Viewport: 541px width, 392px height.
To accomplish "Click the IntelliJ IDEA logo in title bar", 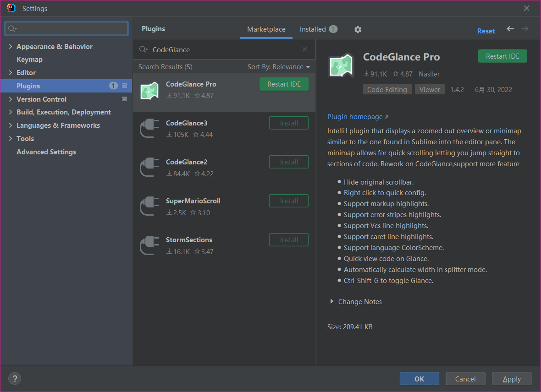I will click(x=11, y=8).
